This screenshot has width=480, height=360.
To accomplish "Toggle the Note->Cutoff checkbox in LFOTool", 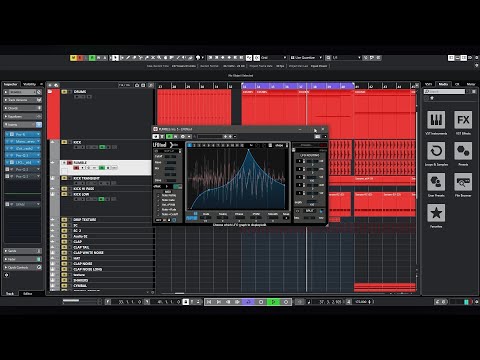I will click(158, 214).
